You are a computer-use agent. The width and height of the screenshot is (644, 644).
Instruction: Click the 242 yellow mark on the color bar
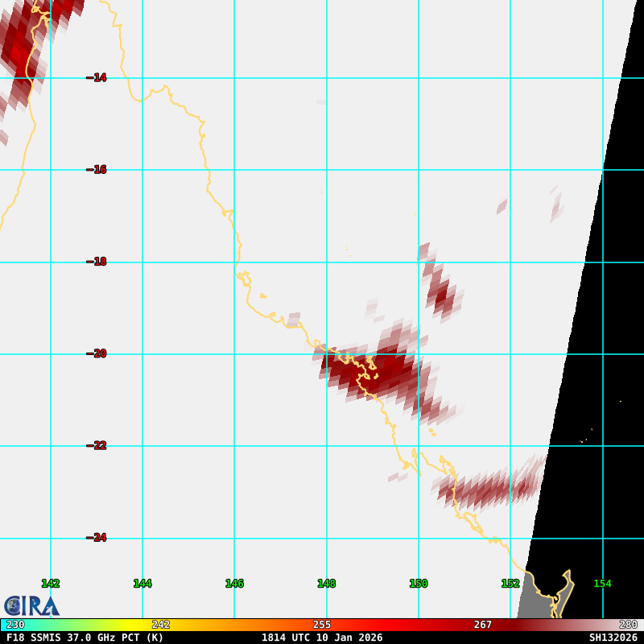(161, 625)
